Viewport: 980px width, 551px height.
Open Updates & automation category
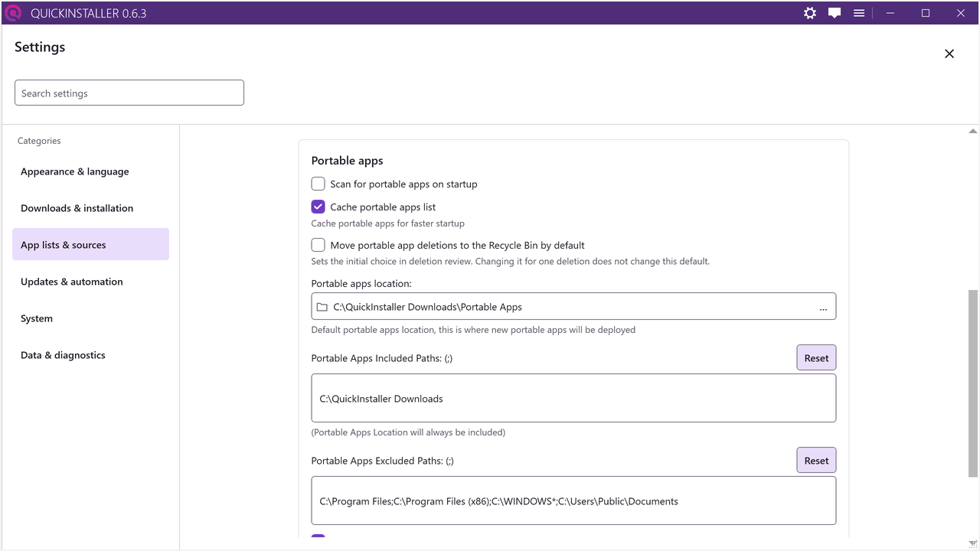click(x=90, y=282)
